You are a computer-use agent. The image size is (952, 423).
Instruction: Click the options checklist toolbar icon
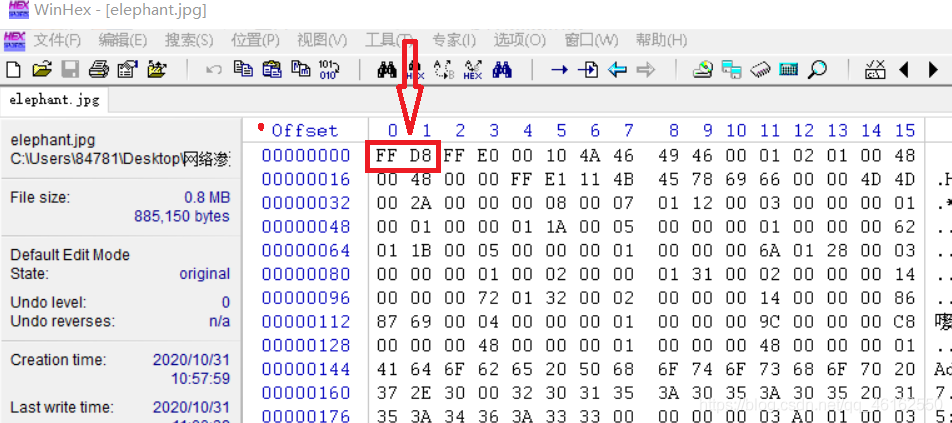875,69
